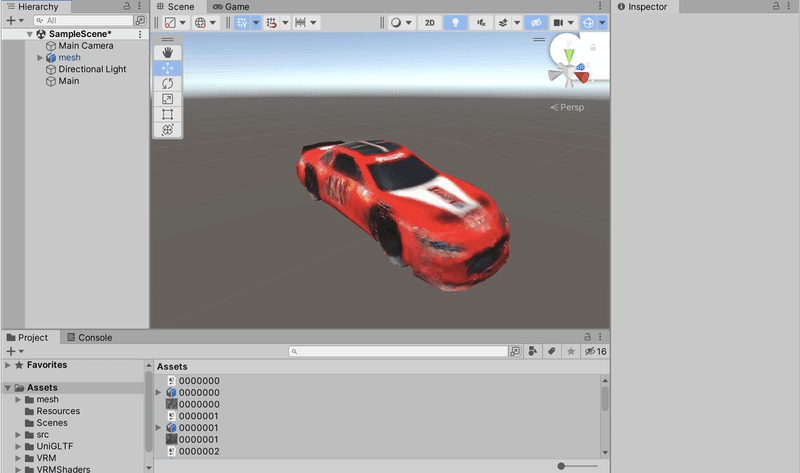The image size is (800, 473).
Task: Open SampleScene three-dot context menu
Action: click(x=140, y=34)
